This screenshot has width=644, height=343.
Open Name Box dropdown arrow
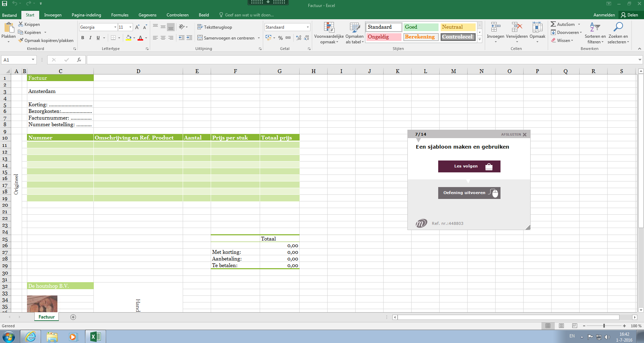(33, 60)
